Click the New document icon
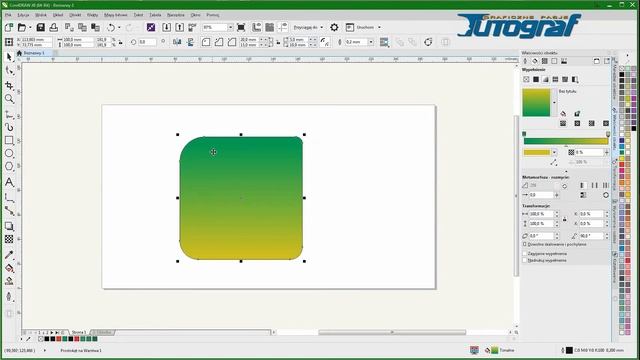The height and width of the screenshot is (360, 640). (x=9, y=27)
